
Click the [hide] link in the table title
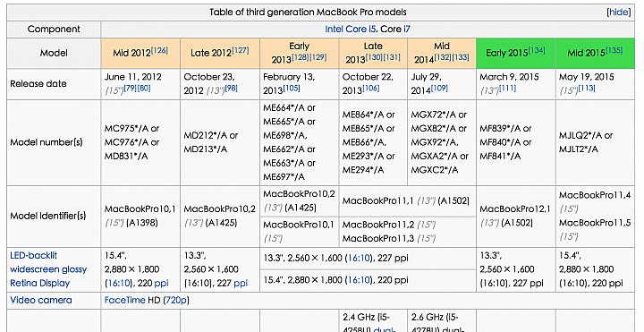(619, 13)
